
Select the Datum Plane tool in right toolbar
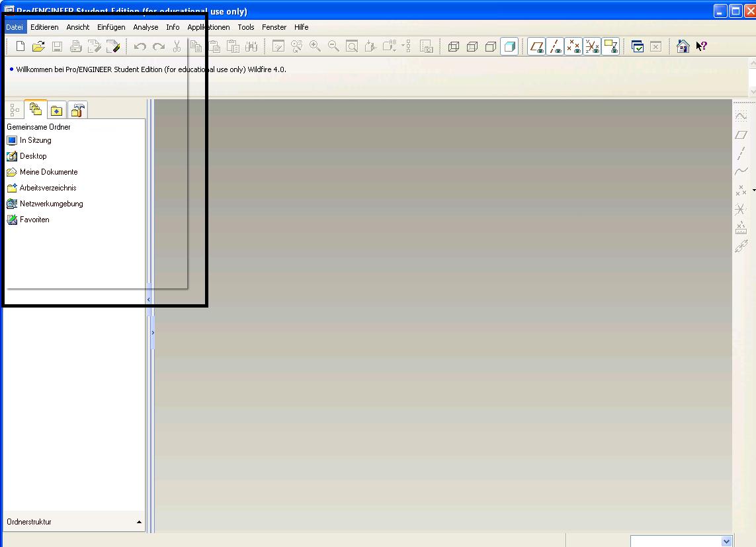(x=741, y=135)
